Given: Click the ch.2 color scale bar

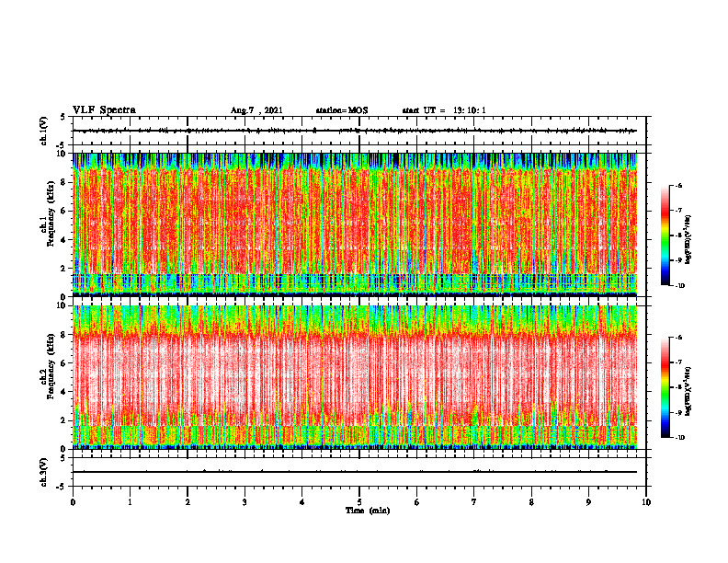Looking at the screenshot, I should [x=665, y=387].
